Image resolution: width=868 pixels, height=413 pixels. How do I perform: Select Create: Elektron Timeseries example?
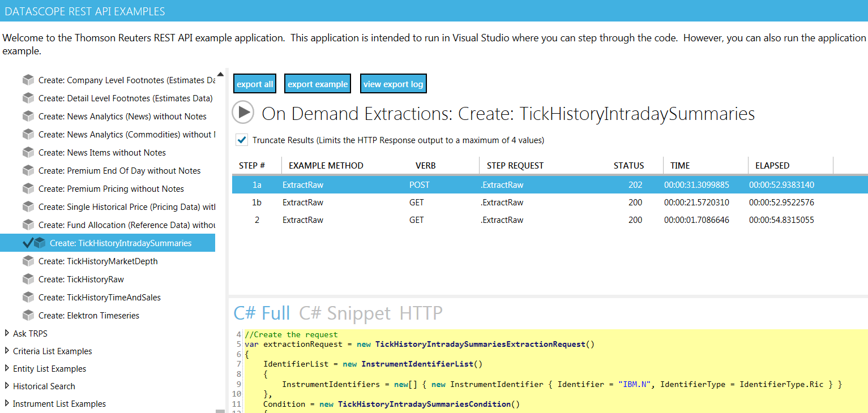pyautogui.click(x=89, y=316)
